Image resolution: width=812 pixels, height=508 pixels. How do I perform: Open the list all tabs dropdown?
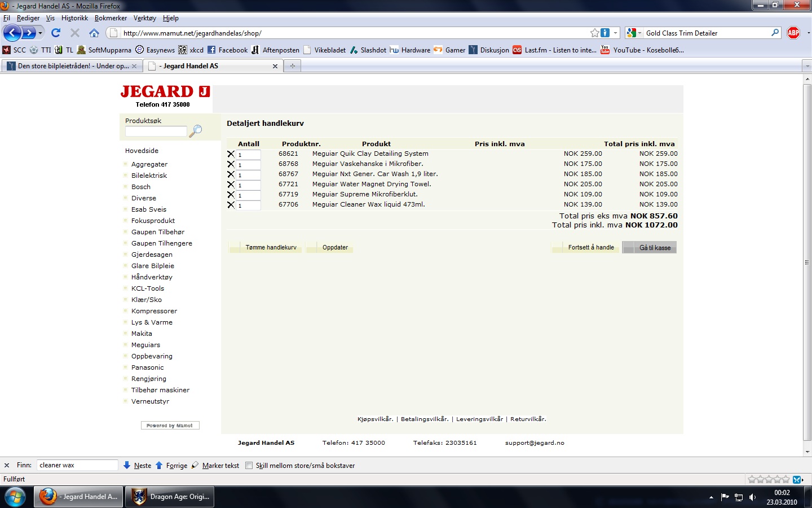(806, 66)
